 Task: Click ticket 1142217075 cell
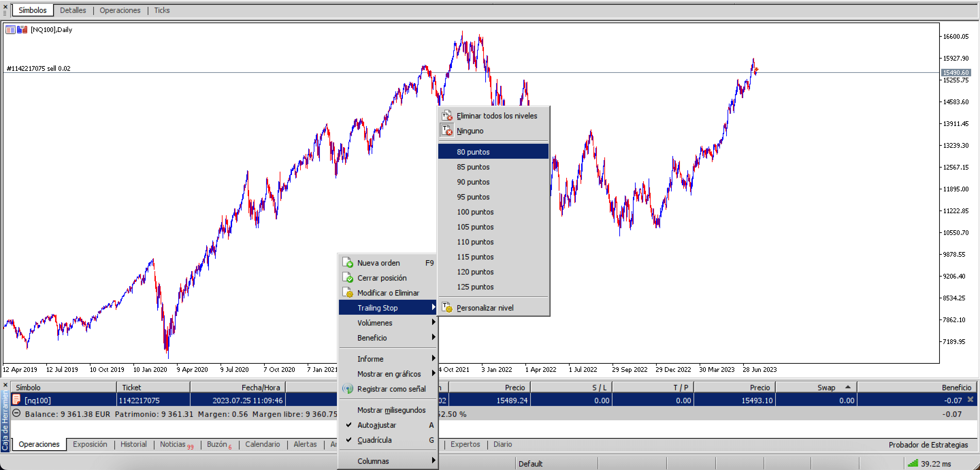pos(153,400)
